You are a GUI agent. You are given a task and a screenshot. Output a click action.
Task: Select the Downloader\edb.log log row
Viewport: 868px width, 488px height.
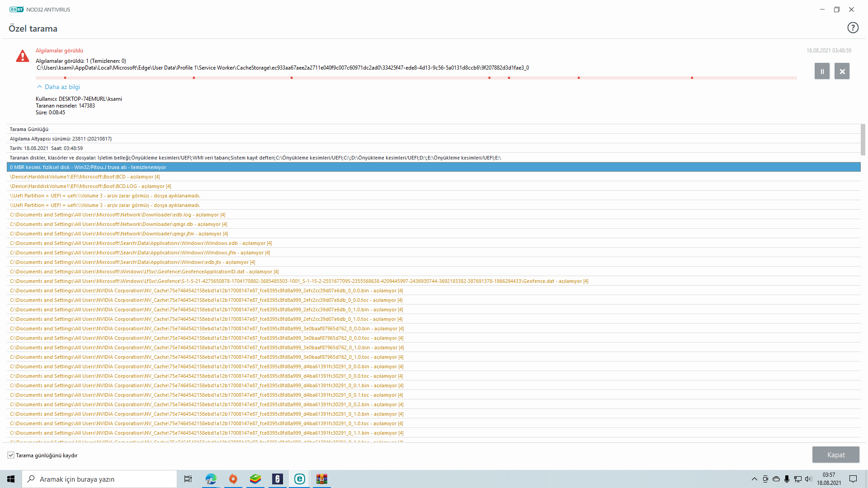click(434, 215)
